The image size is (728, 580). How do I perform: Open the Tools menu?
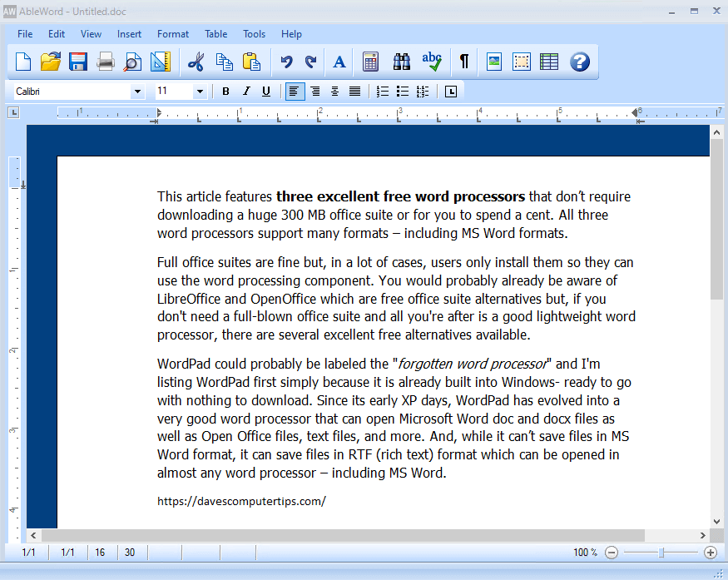pyautogui.click(x=254, y=34)
